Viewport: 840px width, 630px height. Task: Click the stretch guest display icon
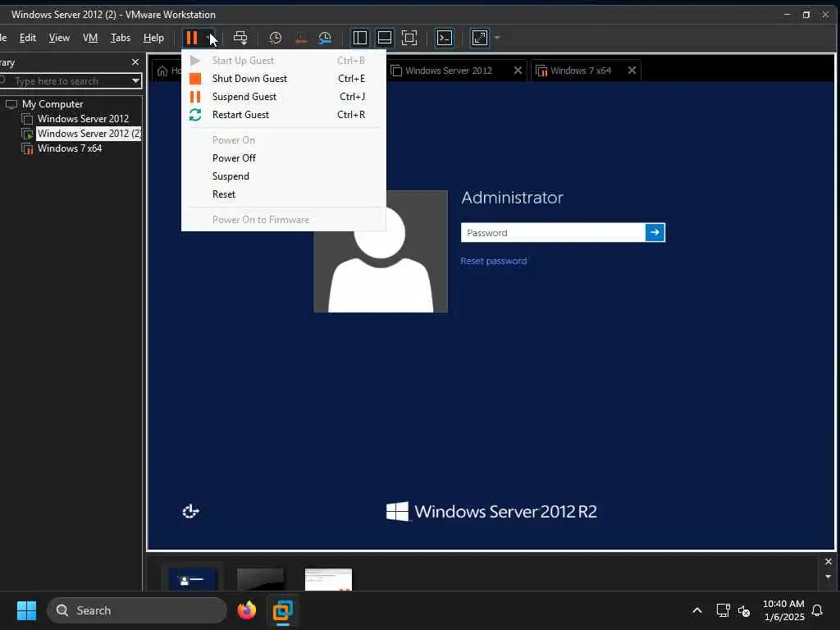click(x=479, y=38)
